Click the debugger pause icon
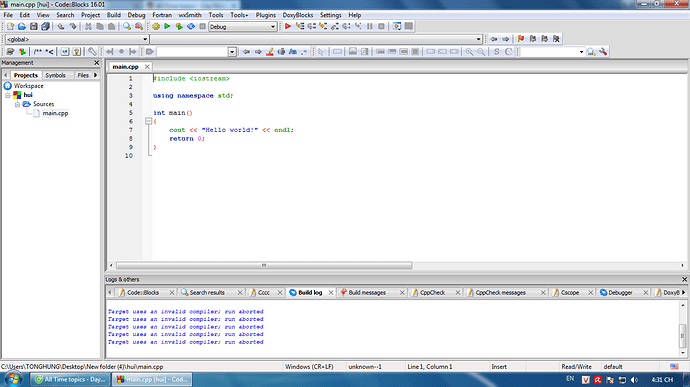This screenshot has width=690, height=387. pos(370,26)
